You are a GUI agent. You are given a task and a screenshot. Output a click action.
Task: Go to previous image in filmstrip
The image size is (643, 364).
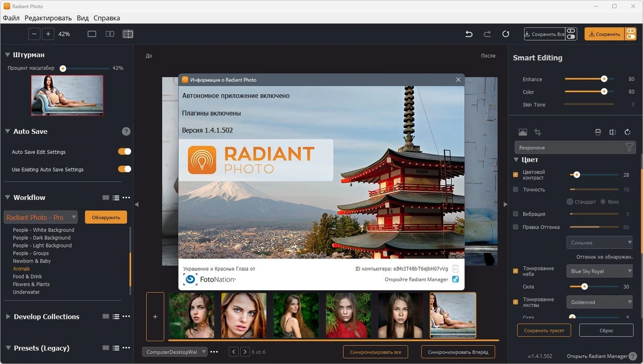pos(234,352)
